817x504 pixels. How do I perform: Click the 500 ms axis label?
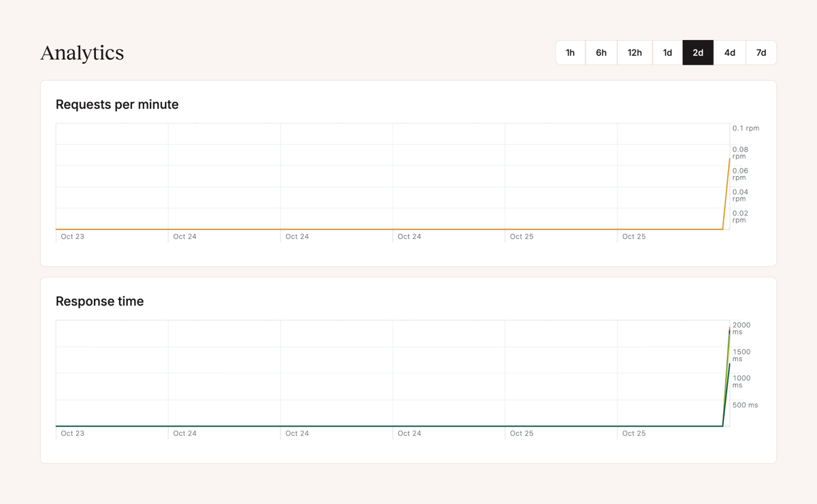pos(746,405)
